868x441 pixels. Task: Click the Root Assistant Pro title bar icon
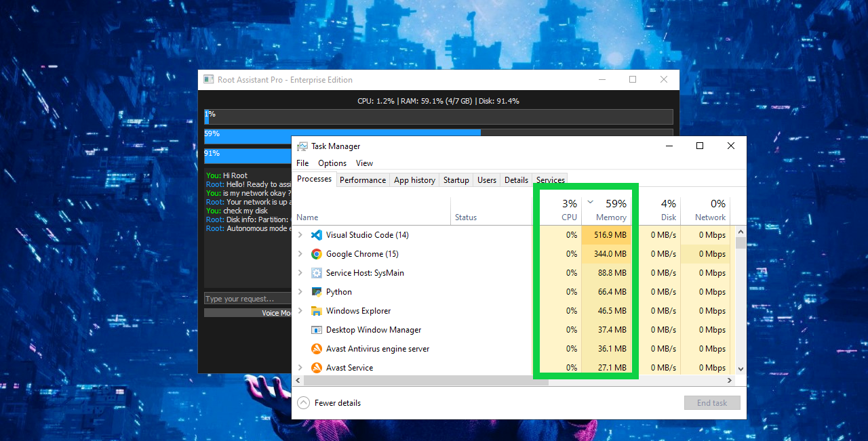pos(209,80)
